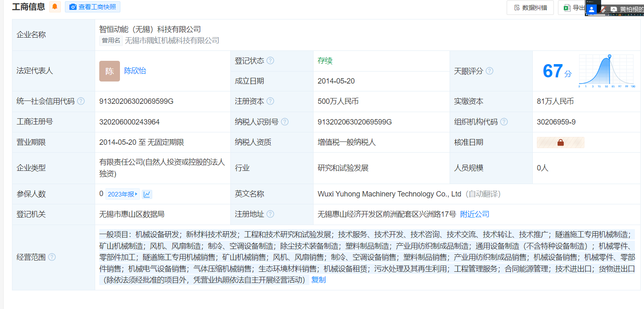
Task: Click staff size value 0人
Action: pyautogui.click(x=542, y=168)
